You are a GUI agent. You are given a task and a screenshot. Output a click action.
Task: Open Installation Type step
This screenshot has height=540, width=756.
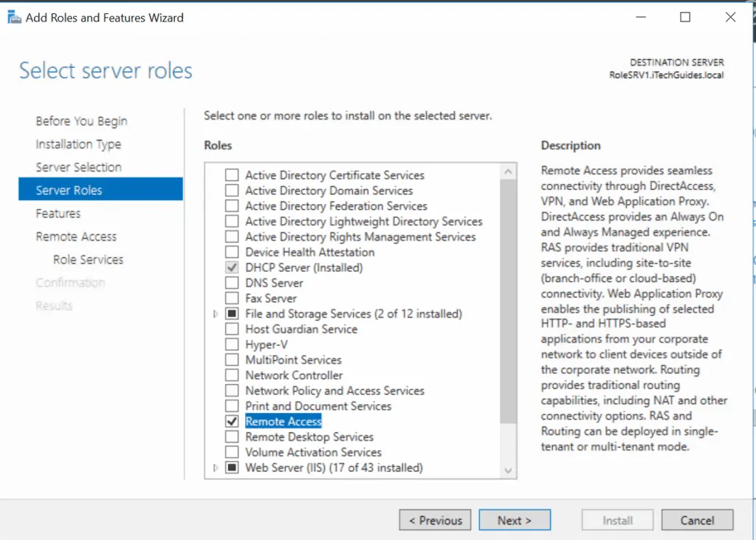[78, 144]
